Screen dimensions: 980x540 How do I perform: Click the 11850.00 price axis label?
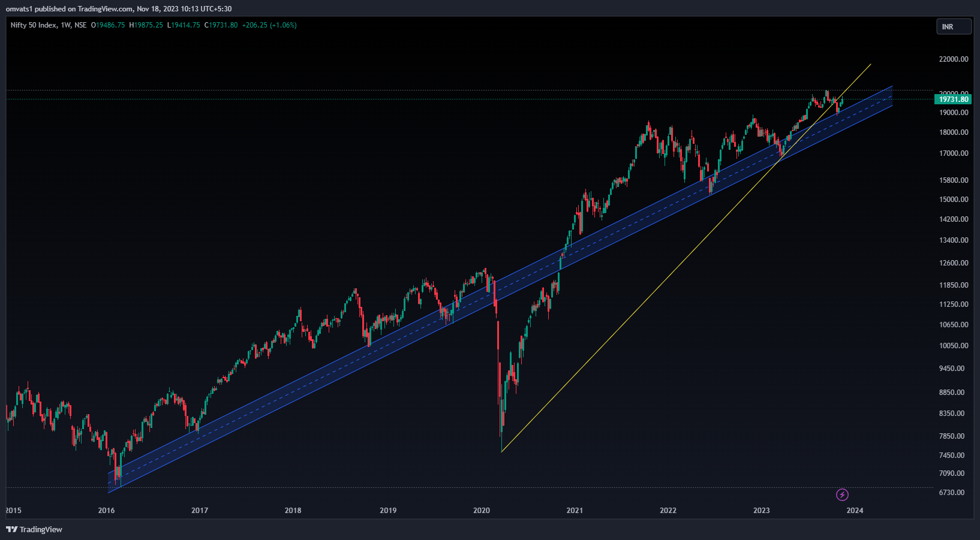tap(954, 285)
